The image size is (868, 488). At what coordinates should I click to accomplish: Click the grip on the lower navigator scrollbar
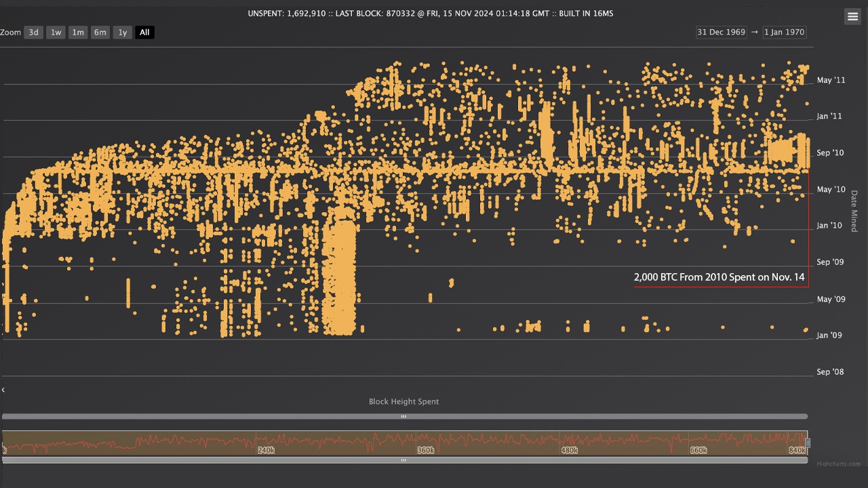403,460
